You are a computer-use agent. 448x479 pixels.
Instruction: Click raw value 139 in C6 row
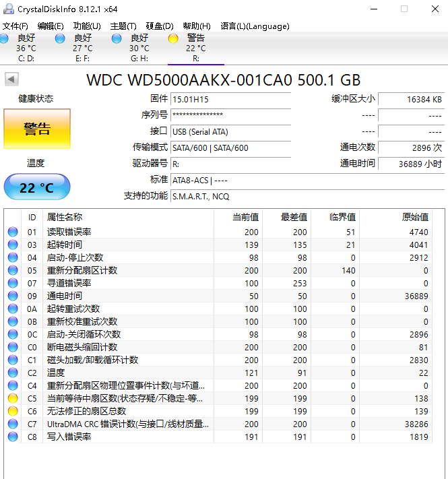421,411
